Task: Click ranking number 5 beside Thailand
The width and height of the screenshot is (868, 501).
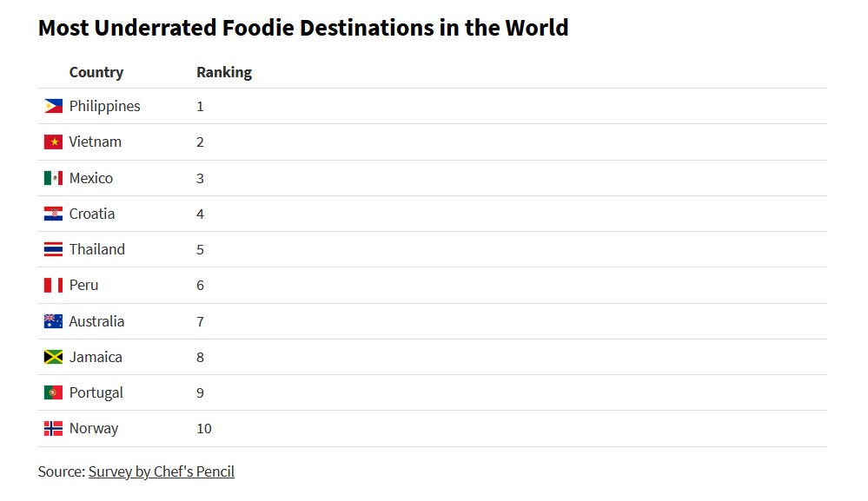Action: (201, 250)
